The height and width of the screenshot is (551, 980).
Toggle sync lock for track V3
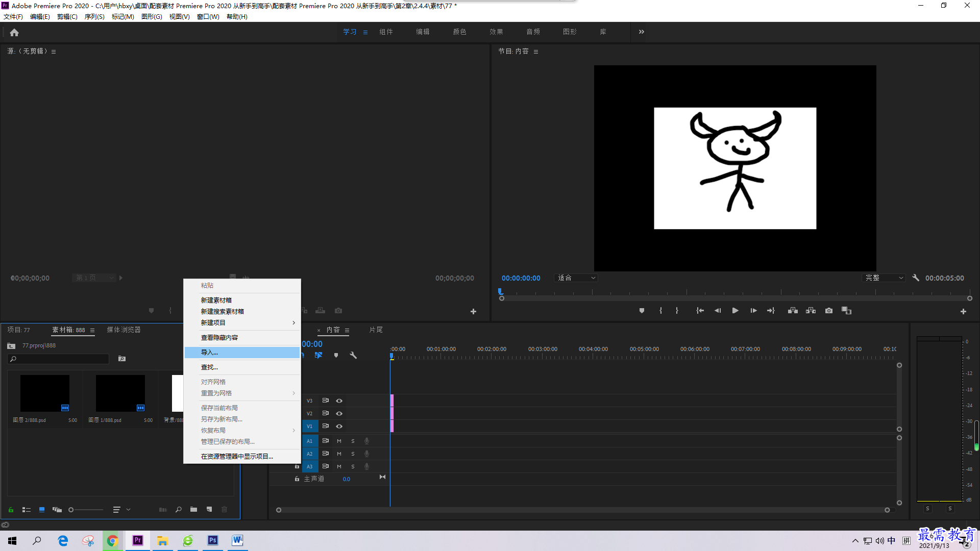click(325, 401)
